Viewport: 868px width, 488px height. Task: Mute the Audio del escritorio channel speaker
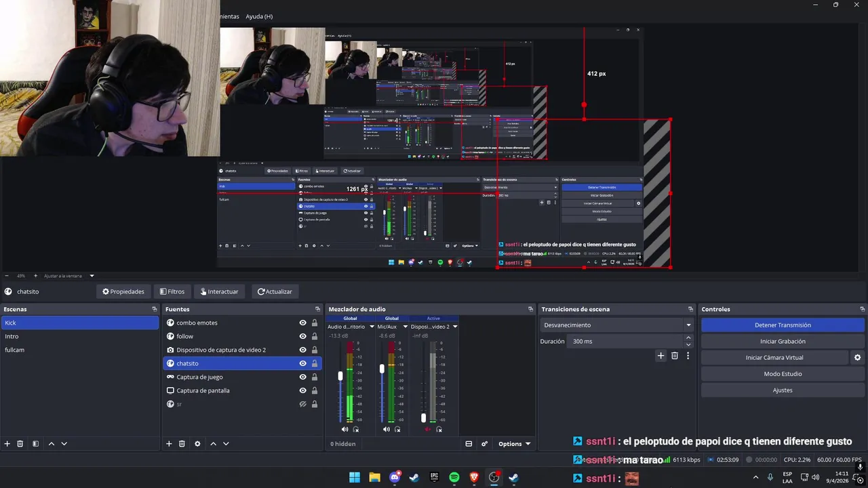point(344,429)
